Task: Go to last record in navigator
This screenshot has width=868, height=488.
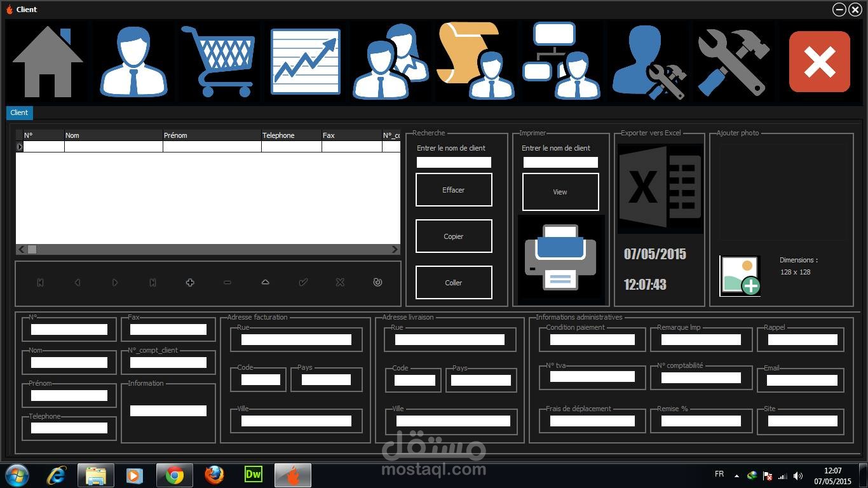Action: point(153,283)
